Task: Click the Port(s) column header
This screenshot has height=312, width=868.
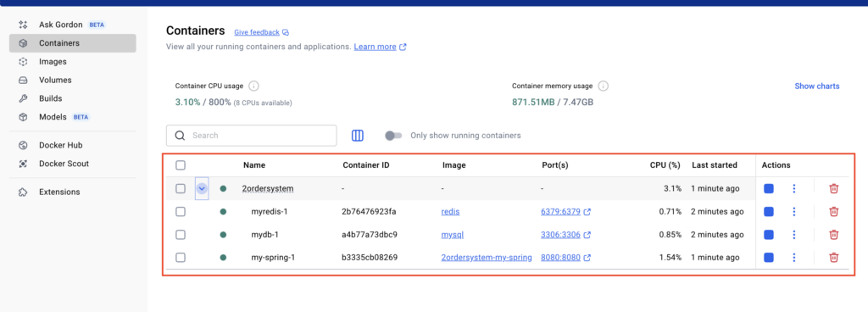Action: click(x=555, y=164)
